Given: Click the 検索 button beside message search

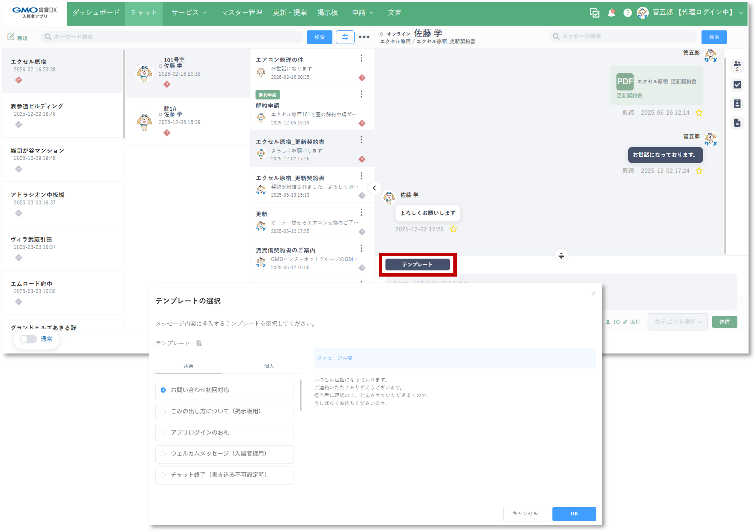Looking at the screenshot, I should pyautogui.click(x=714, y=37).
